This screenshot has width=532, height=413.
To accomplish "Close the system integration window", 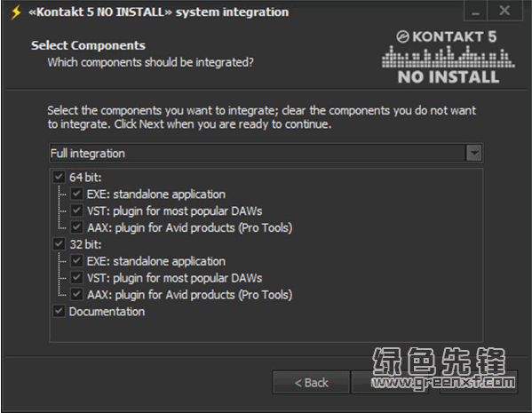I will [504, 11].
